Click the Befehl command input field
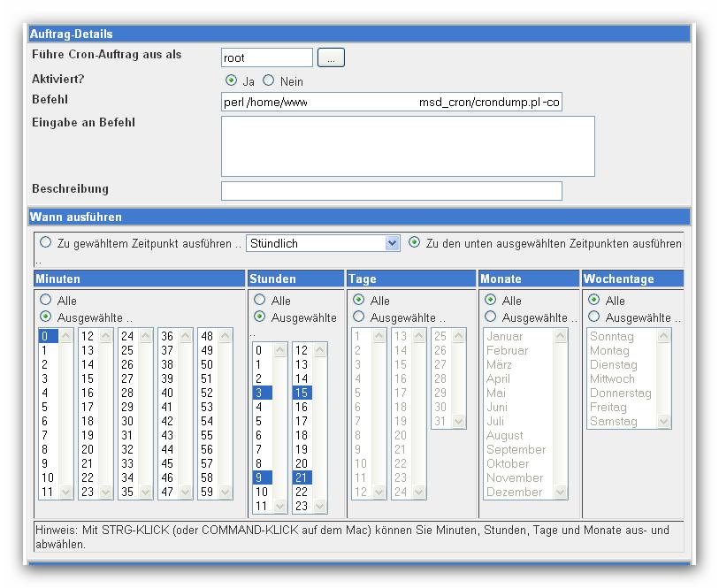 coord(391,103)
